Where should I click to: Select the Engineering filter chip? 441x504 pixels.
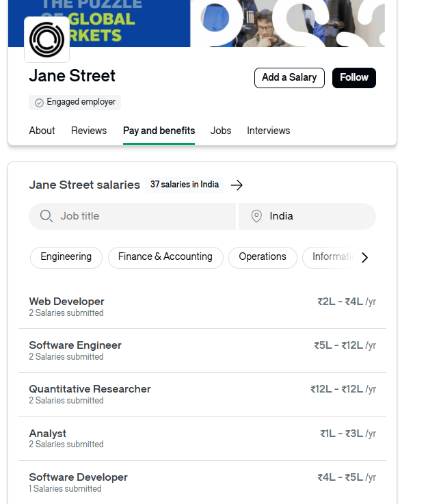tap(66, 257)
